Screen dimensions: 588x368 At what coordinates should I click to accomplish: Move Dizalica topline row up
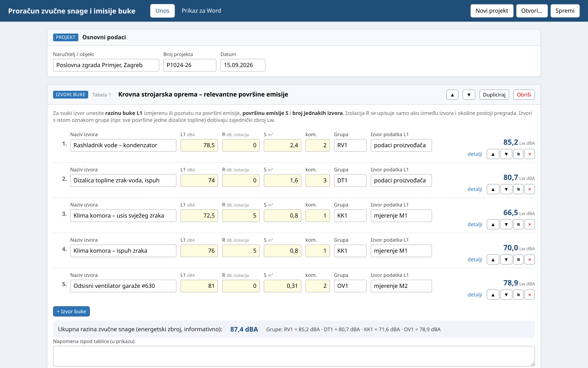pos(493,189)
